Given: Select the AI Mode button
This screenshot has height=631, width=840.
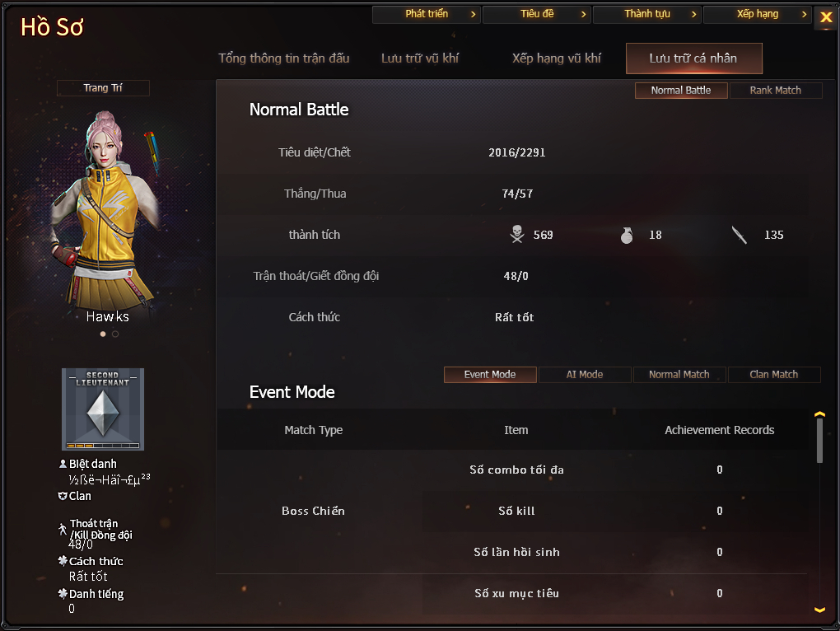Looking at the screenshot, I should tap(585, 375).
